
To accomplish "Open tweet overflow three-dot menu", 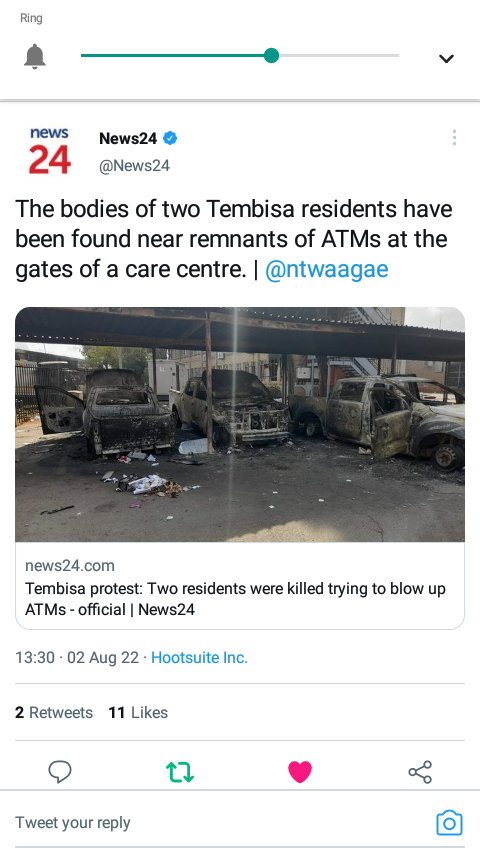I will (x=454, y=138).
